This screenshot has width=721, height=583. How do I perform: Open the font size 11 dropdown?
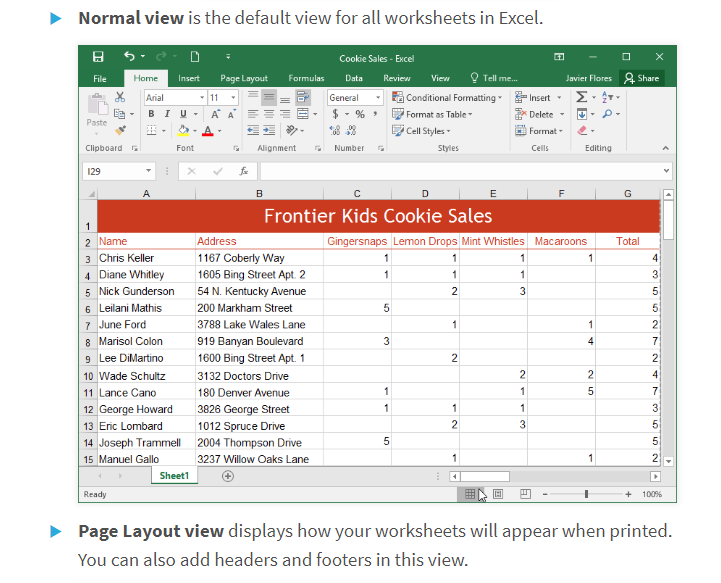pos(233,97)
